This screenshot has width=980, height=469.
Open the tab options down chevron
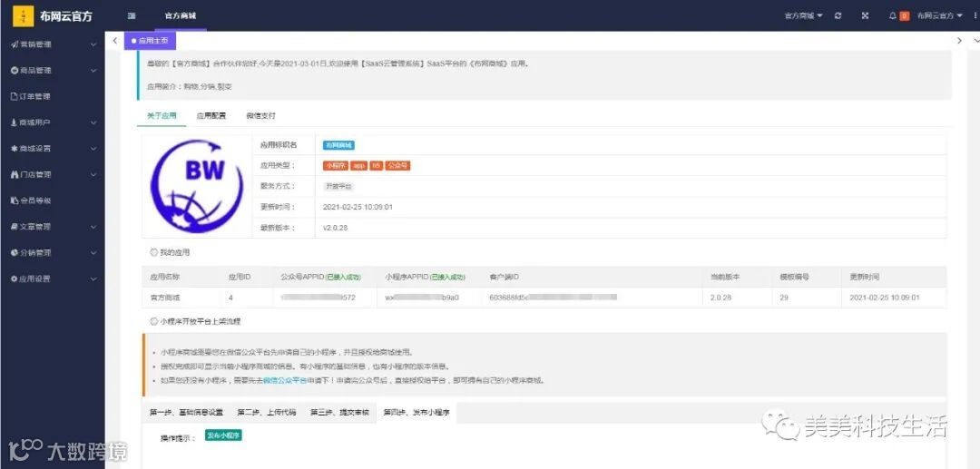975,41
